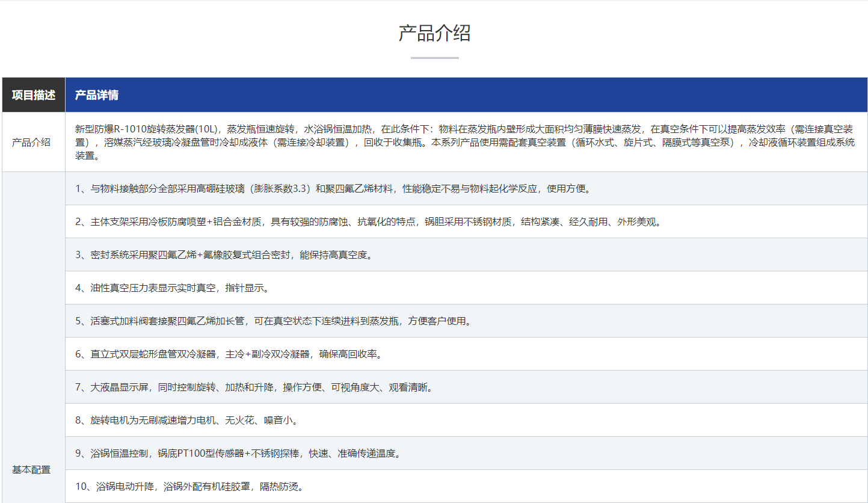Select item 7 about 大液晶显示屏
The width and height of the screenshot is (868, 503).
coord(254,387)
